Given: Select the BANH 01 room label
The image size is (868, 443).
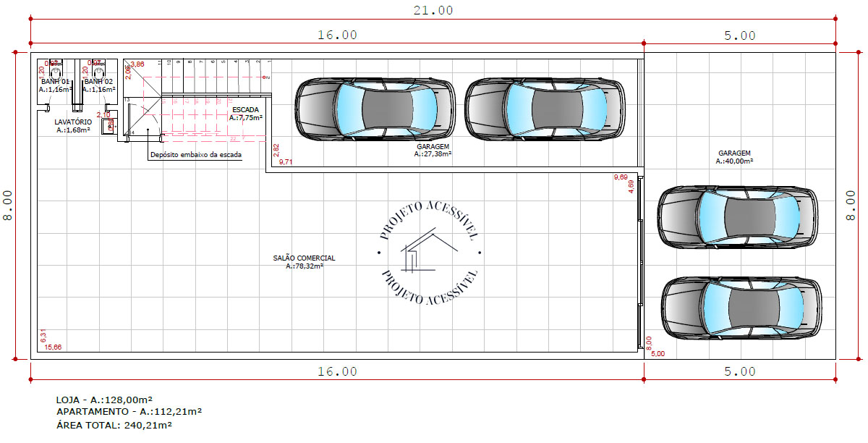Looking at the screenshot, I should 55,82.
